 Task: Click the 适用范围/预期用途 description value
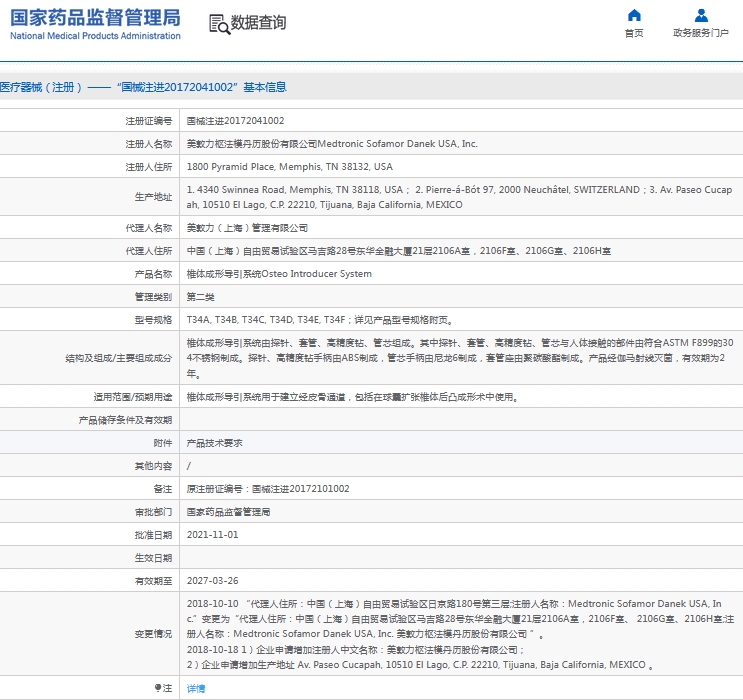(x=352, y=397)
